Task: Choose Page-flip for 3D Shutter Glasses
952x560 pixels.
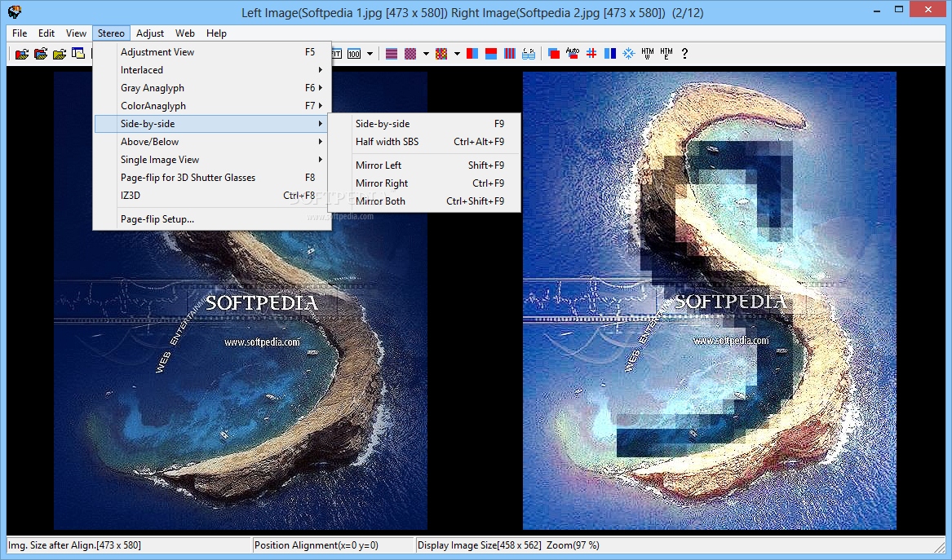Action: click(x=211, y=177)
